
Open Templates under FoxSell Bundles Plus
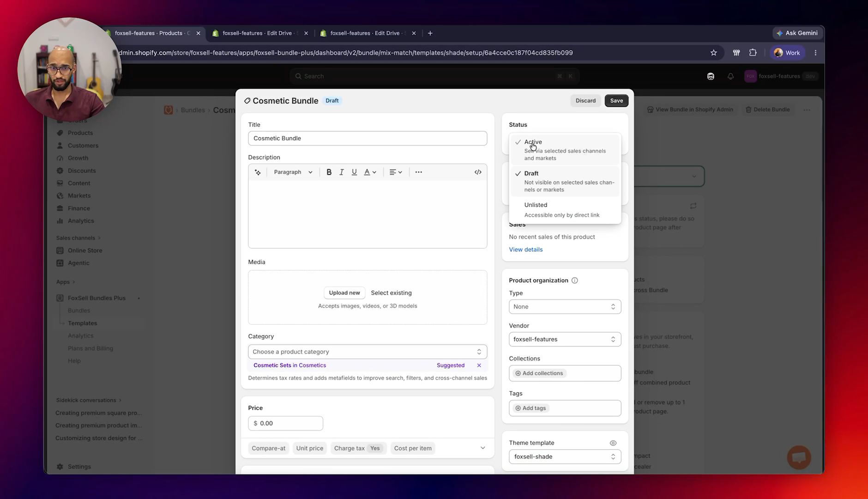[82, 323]
